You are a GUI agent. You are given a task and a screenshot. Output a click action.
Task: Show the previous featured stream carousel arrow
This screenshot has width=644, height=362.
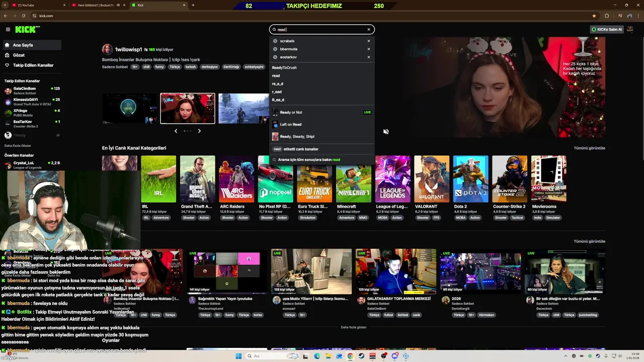click(176, 131)
